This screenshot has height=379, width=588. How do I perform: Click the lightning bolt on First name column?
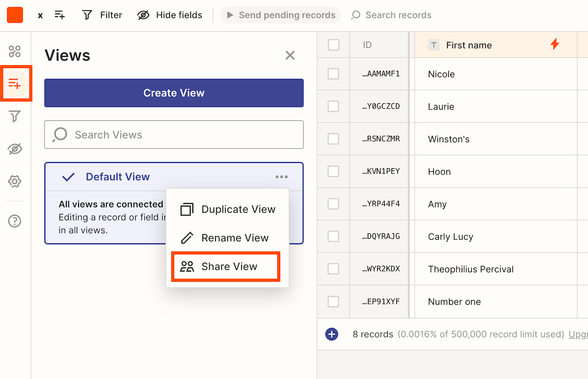[x=555, y=44]
